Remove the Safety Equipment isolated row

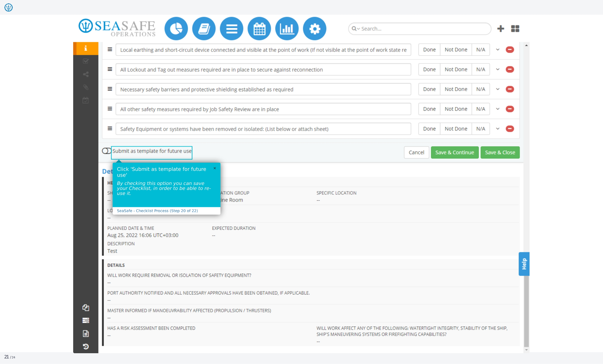[x=510, y=129]
